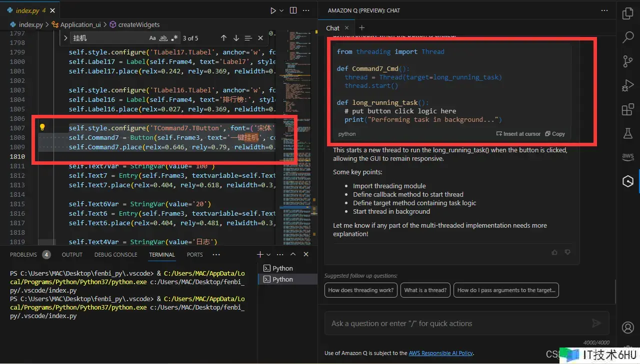The width and height of the screenshot is (640, 364).
Task: Close the find widget
Action: [260, 38]
